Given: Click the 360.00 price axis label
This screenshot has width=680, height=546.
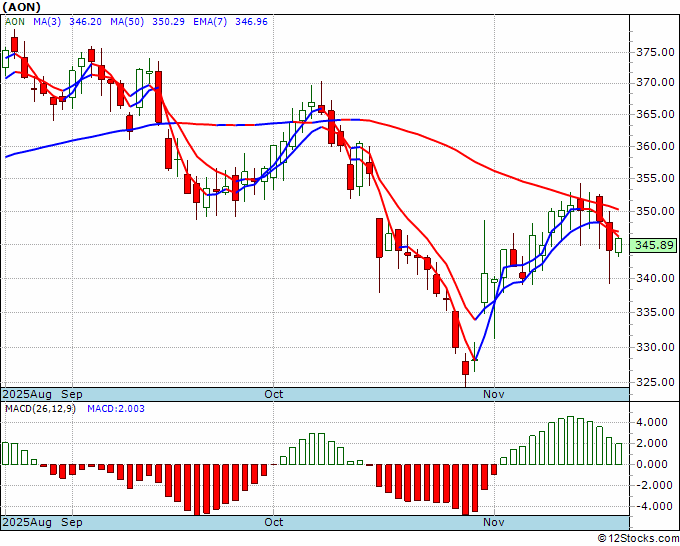Looking at the screenshot, I should point(655,146).
